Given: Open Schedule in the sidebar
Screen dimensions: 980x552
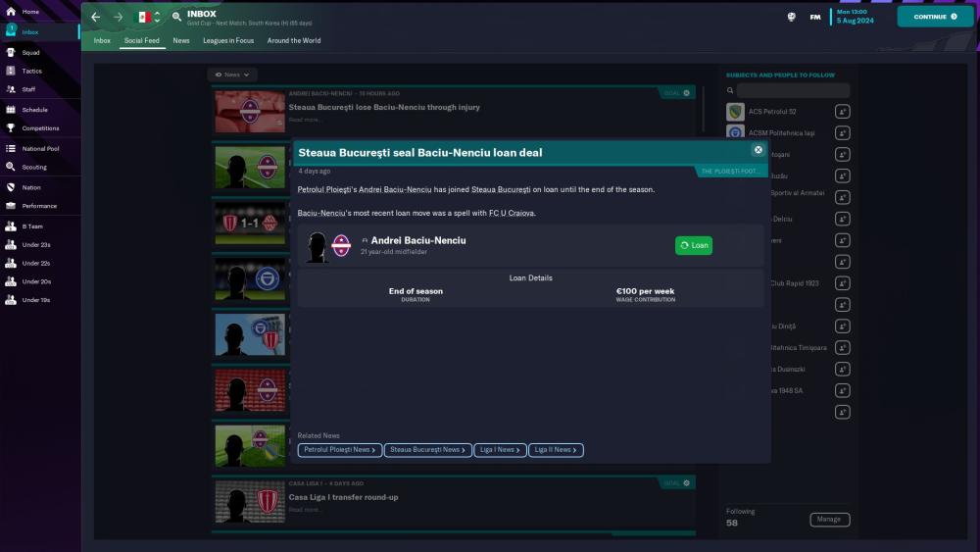Looking at the screenshot, I should (x=34, y=110).
